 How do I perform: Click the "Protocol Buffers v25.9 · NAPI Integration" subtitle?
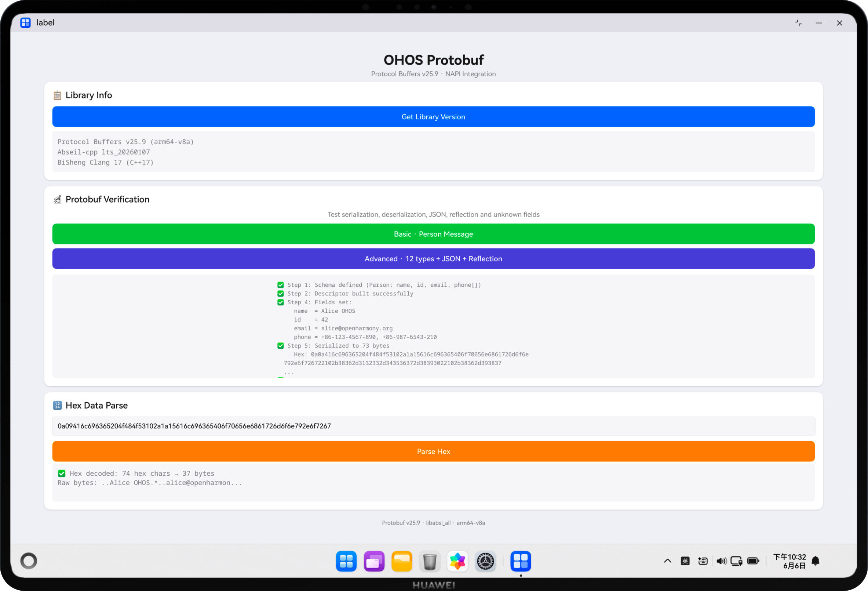tap(433, 74)
